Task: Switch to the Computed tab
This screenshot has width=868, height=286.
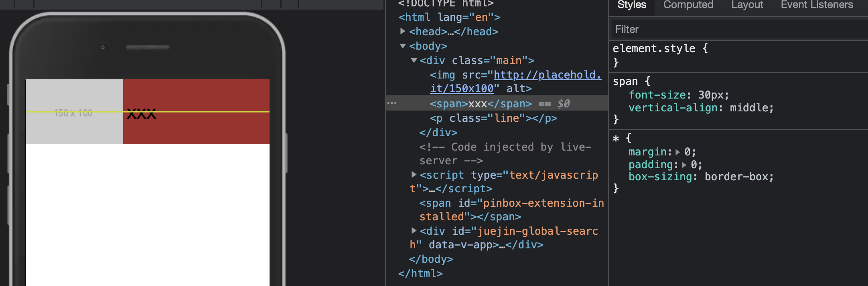Action: [x=688, y=5]
